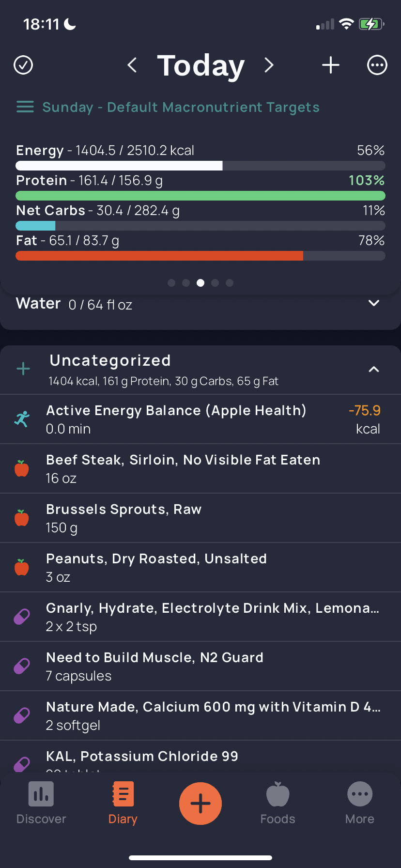Open Active Energy Balance running icon entry

point(22,419)
